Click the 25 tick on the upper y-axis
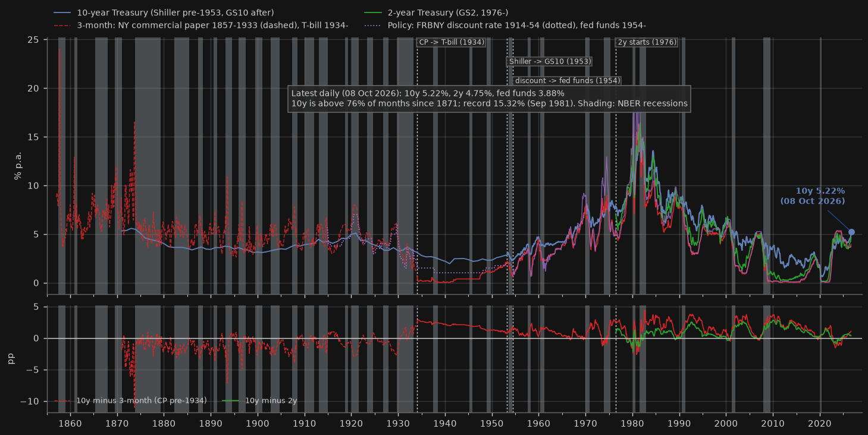Viewport: 868px width, 435px height. (34, 40)
